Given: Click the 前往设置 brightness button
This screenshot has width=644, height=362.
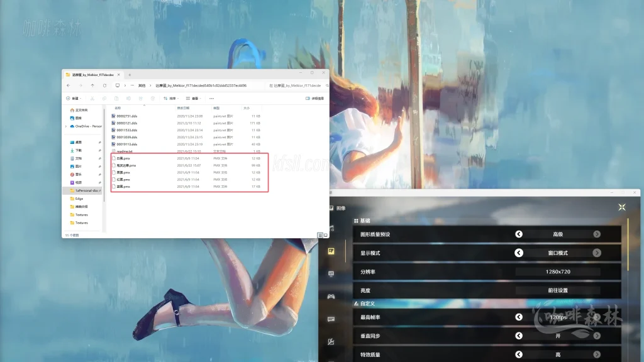Looking at the screenshot, I should (x=557, y=290).
